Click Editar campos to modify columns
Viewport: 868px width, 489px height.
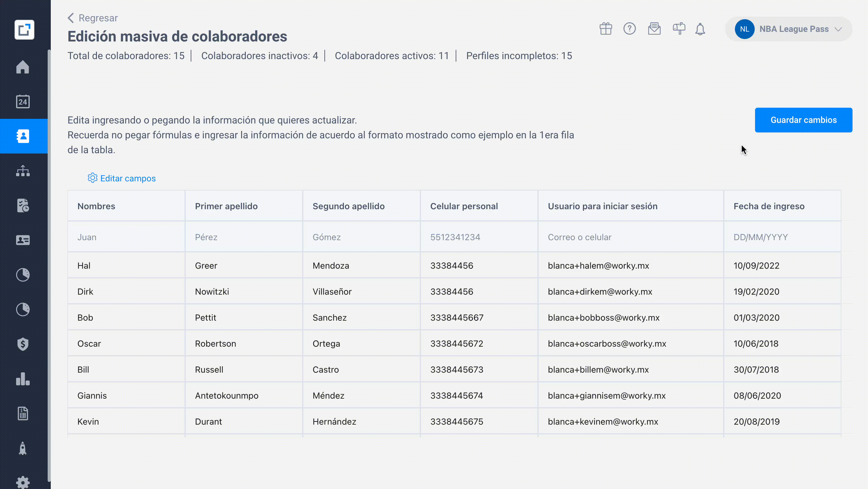pos(122,178)
